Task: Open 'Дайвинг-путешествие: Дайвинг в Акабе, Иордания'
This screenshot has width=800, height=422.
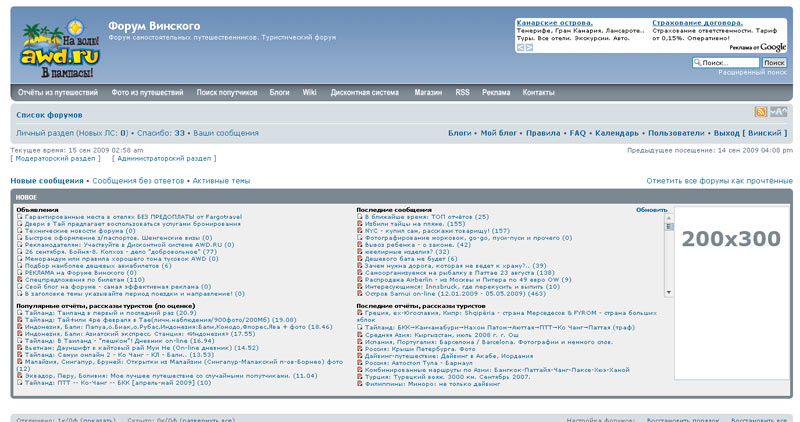Action: point(449,356)
